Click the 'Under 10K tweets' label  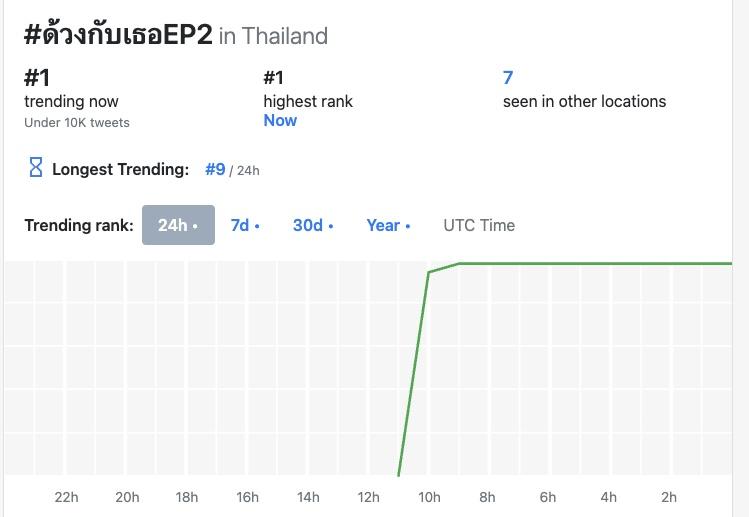[x=77, y=122]
